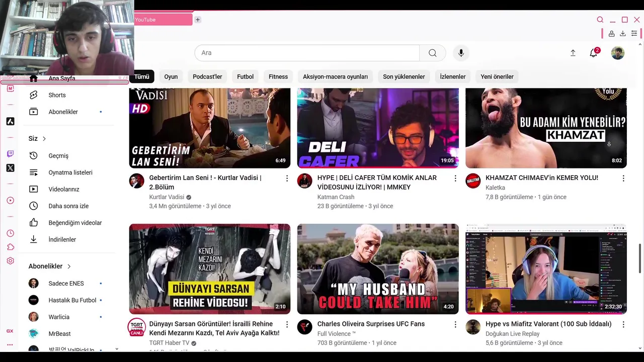This screenshot has width=644, height=362.
Task: Open the browser tab search magnifier
Action: (600, 20)
